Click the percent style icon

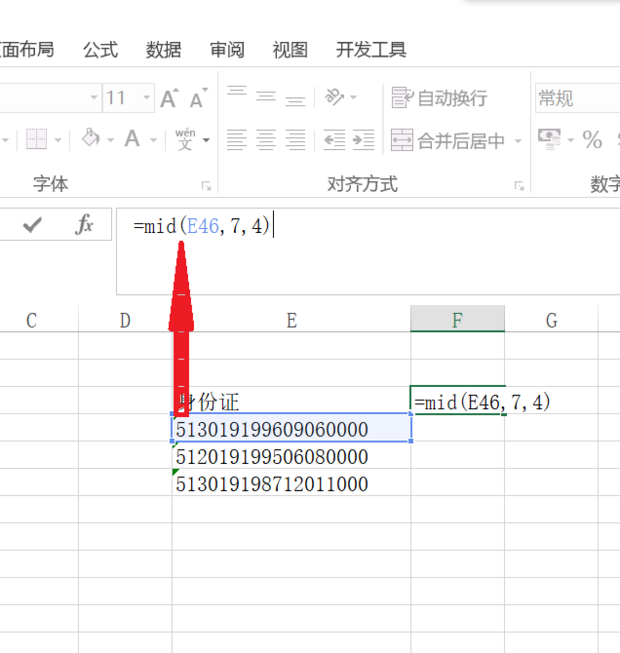coord(592,139)
